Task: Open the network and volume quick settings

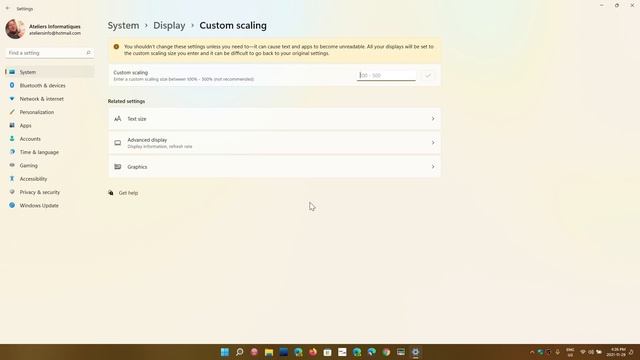Action: [591, 352]
